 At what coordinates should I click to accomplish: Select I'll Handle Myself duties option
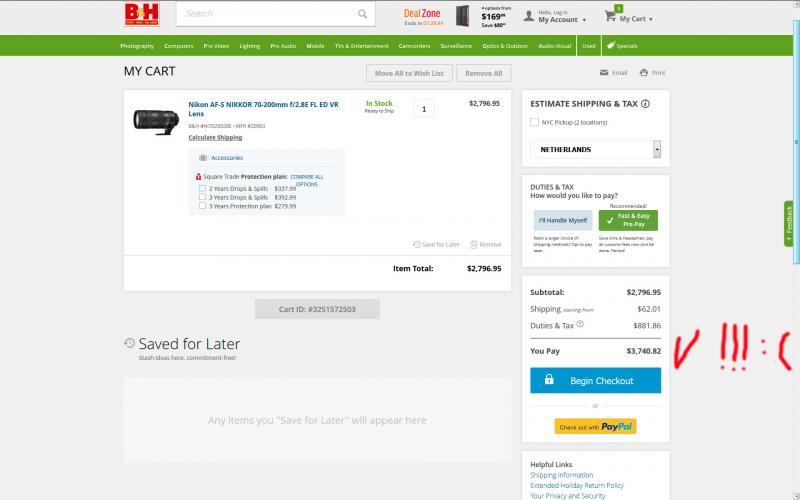[563, 220]
